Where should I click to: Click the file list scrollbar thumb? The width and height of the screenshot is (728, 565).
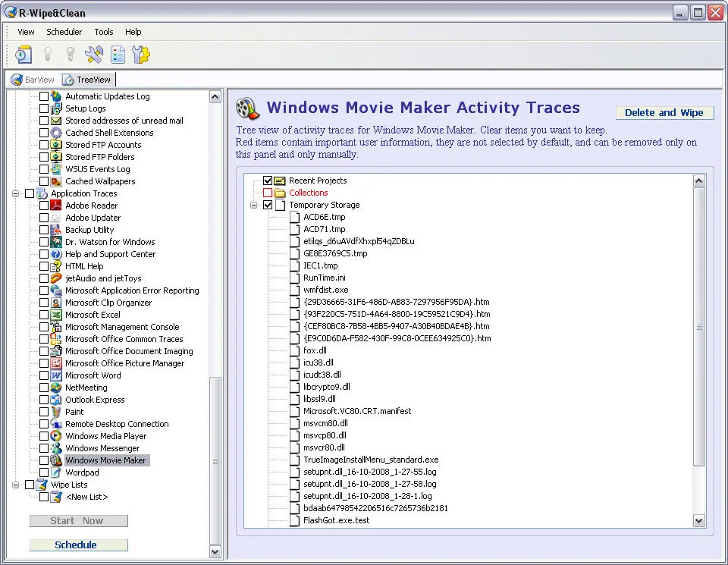698,327
